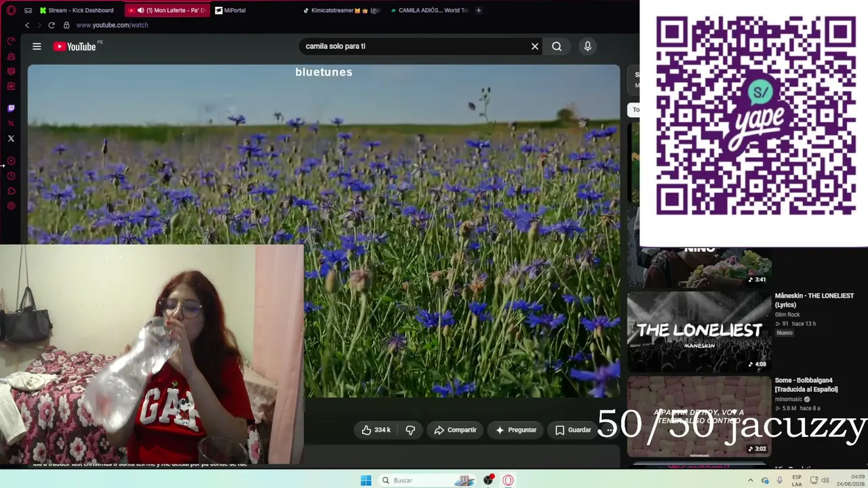Show hidden system tray icons
Screen dimensions: 868x488
click(750, 481)
